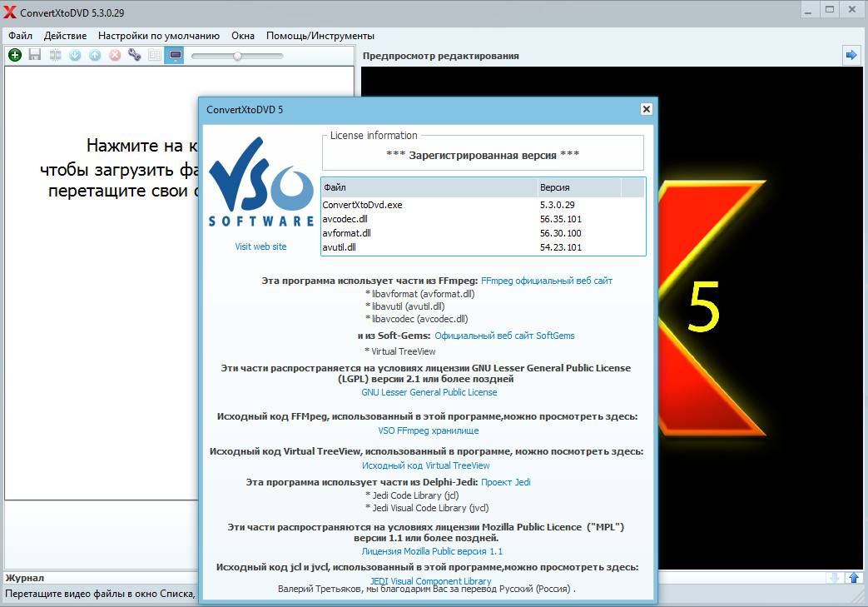Click version value 56.30.100
This screenshot has height=607, width=868.
tap(561, 233)
